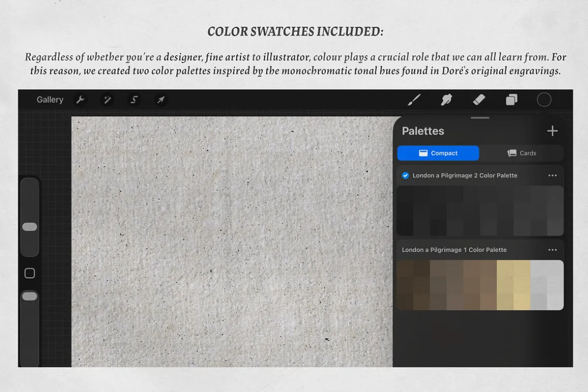This screenshot has height=392, width=588.
Task: Add a new palette with plus icon
Action: pos(553,131)
